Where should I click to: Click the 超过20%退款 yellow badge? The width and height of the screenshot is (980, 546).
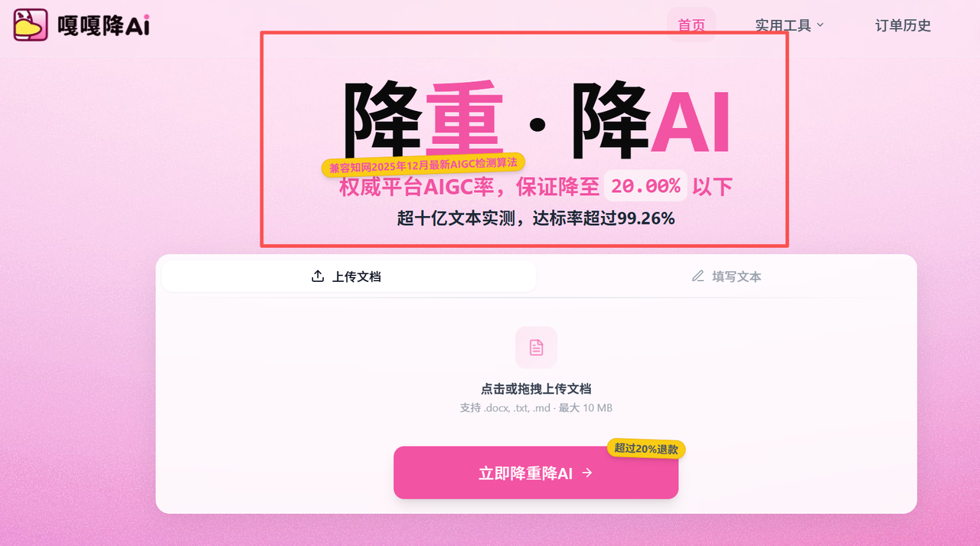tap(646, 449)
